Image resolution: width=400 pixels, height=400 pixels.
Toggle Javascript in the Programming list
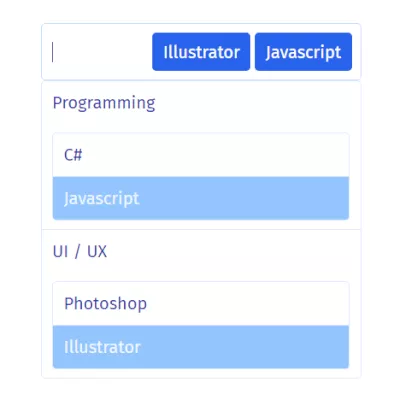point(201,198)
